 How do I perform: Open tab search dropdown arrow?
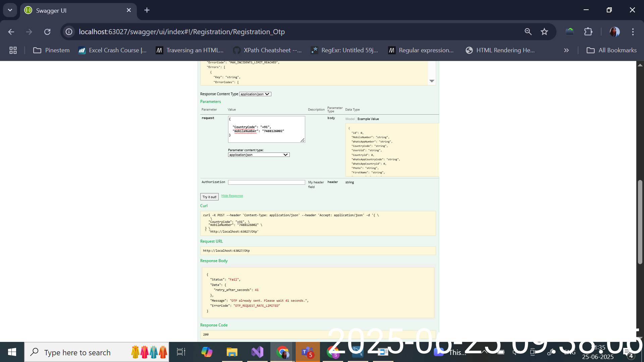click(10, 10)
